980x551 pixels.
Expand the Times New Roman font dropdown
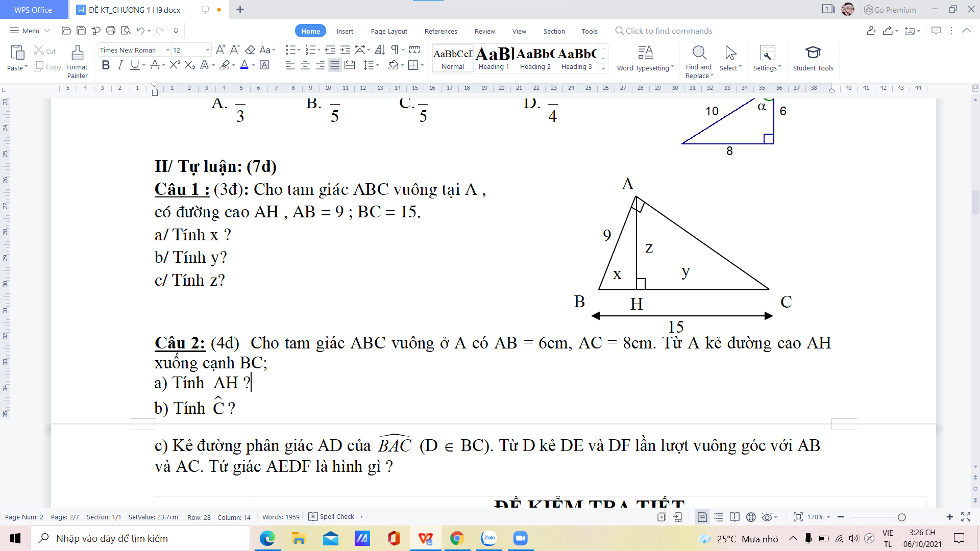pyautogui.click(x=168, y=50)
